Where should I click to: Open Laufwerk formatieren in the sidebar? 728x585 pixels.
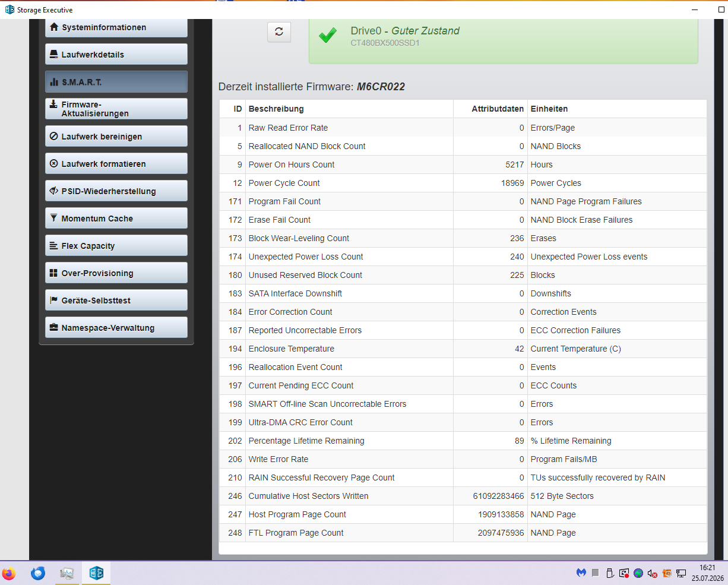pos(116,163)
